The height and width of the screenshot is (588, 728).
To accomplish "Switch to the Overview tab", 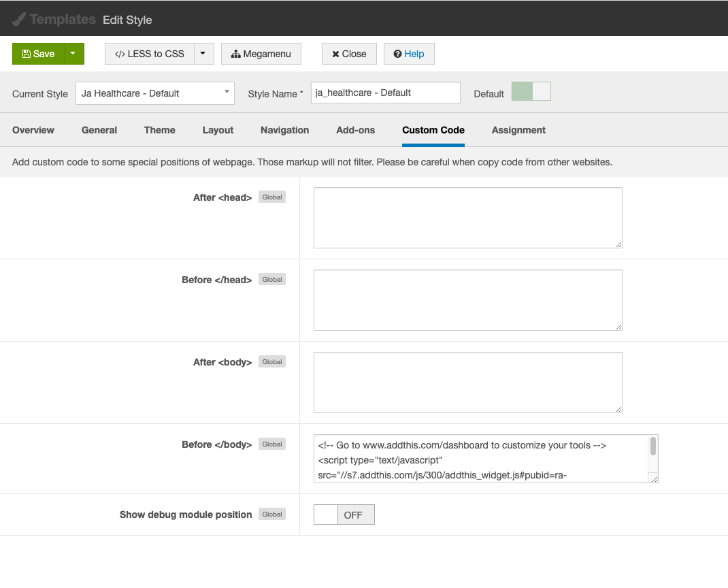I will pos(33,130).
